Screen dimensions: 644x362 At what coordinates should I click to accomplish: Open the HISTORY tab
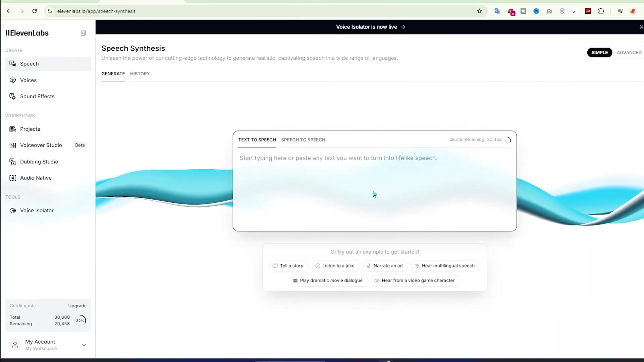(140, 74)
